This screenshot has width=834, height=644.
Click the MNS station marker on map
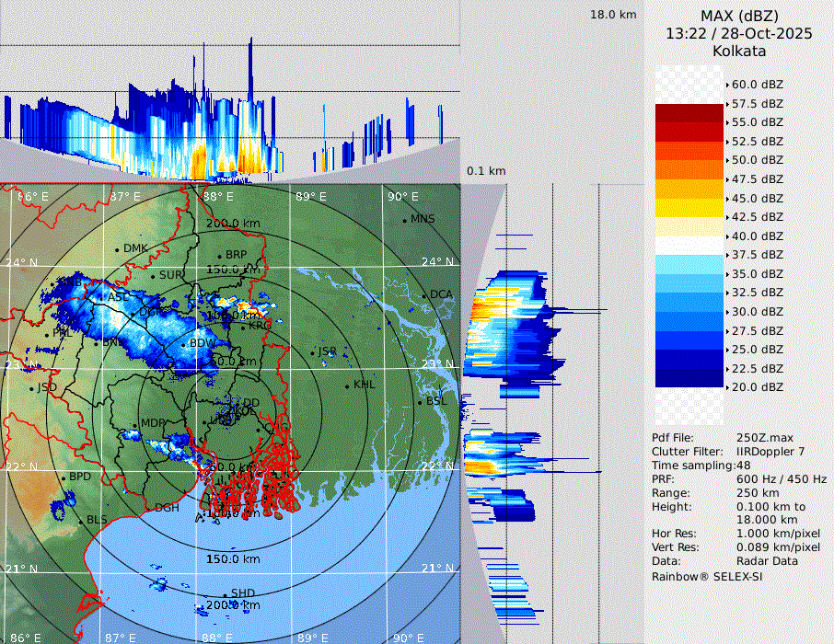[x=404, y=220]
